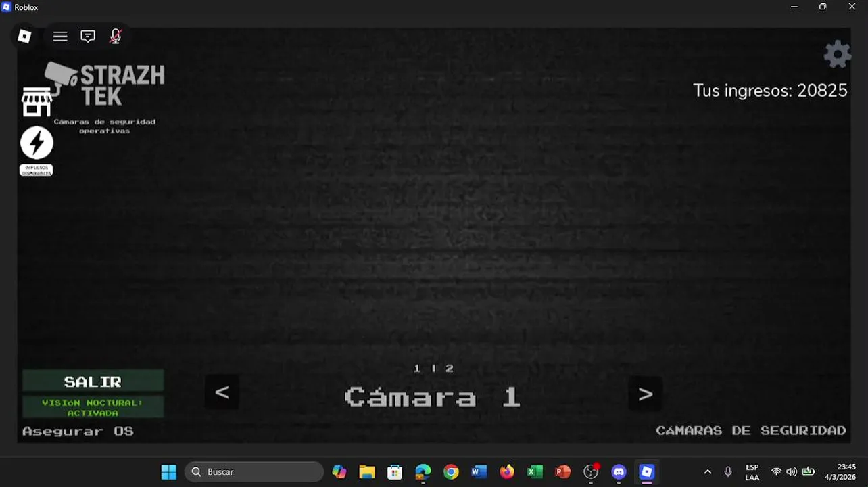868x487 pixels.
Task: Open the shop storefront icon
Action: click(37, 102)
